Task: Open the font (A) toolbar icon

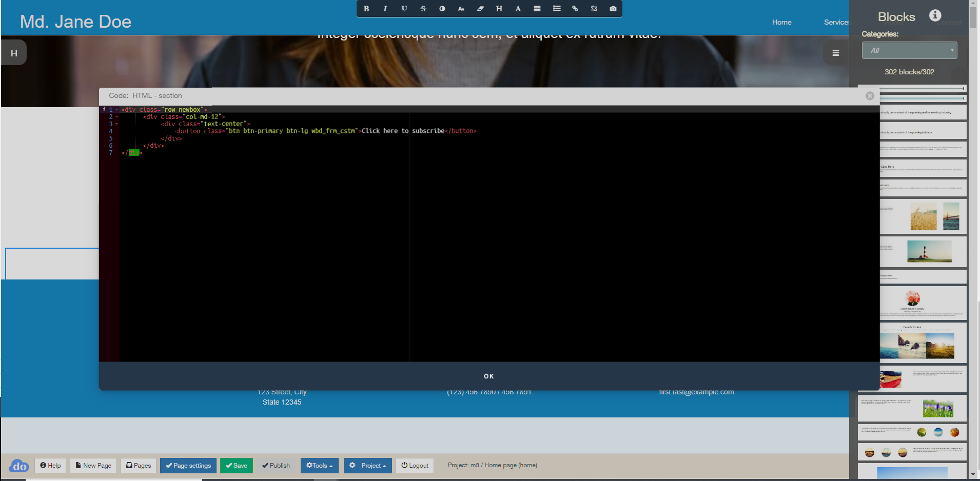Action: (518, 9)
